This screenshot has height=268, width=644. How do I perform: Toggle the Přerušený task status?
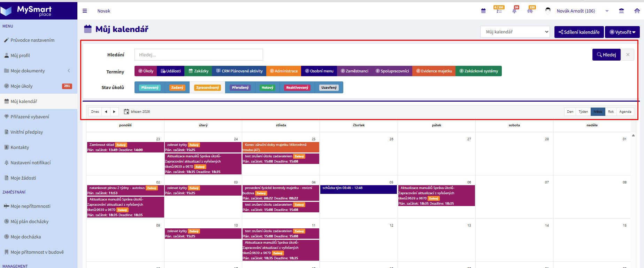240,88
